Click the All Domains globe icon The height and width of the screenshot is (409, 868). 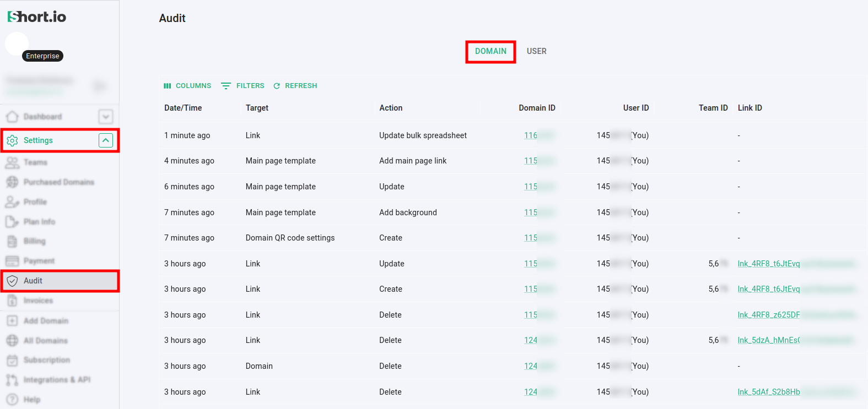12,341
